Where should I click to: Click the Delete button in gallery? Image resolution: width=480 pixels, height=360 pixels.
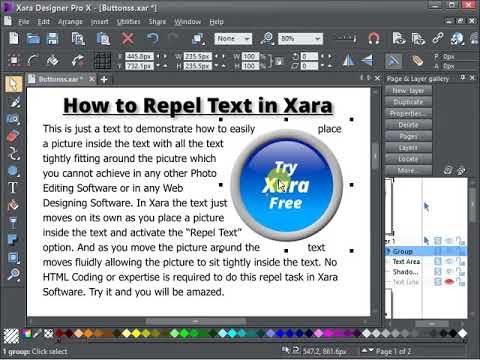click(x=408, y=125)
